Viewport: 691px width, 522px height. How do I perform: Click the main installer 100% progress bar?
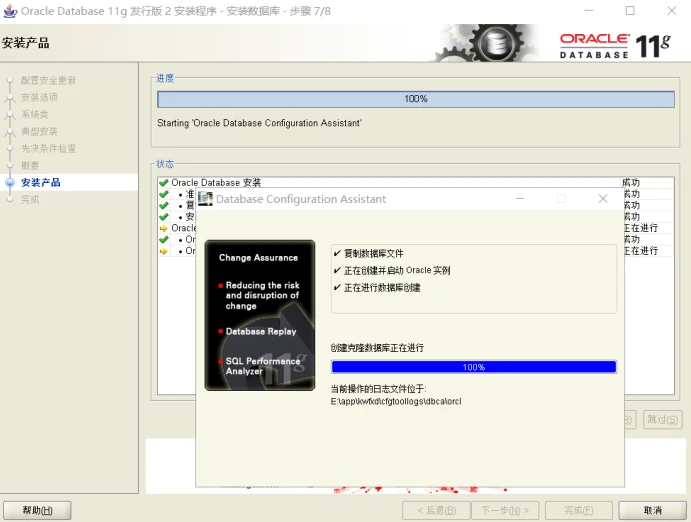pyautogui.click(x=416, y=99)
